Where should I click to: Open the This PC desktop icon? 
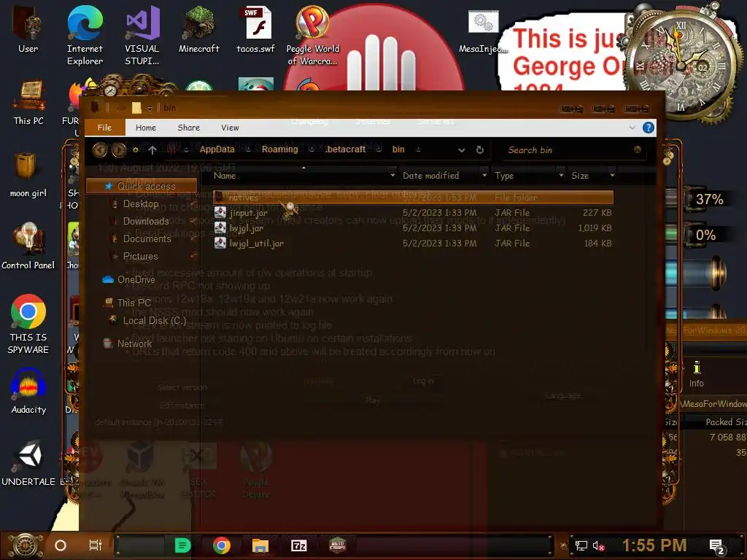(28, 102)
